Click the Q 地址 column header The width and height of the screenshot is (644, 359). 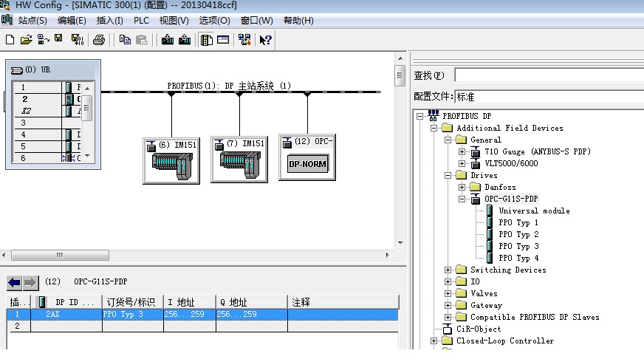click(252, 302)
